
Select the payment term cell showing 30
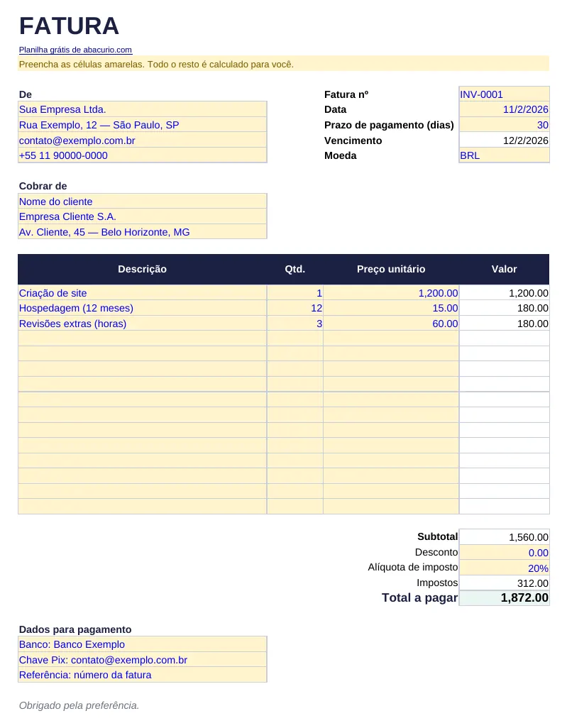[505, 124]
